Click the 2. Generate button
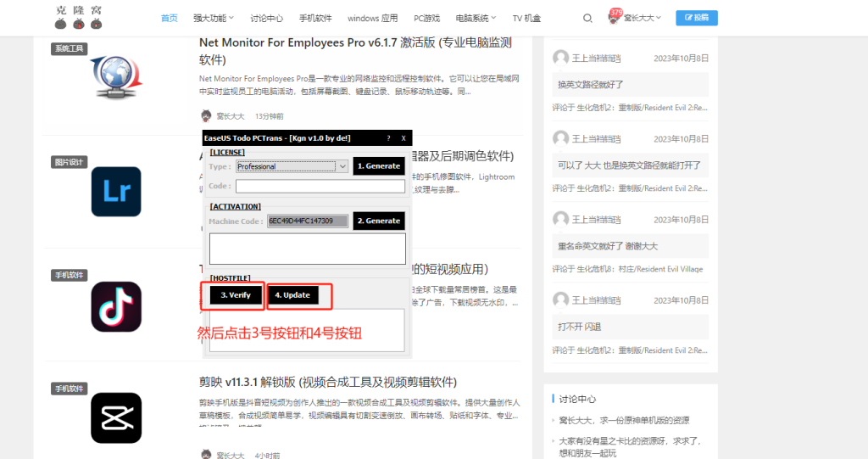The image size is (868, 459). (x=379, y=221)
